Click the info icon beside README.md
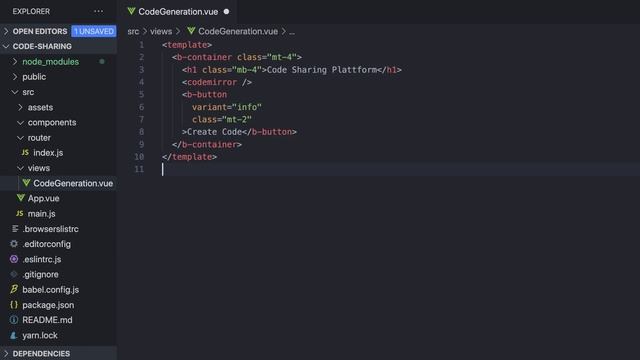Image resolution: width=640 pixels, height=360 pixels. [14, 320]
